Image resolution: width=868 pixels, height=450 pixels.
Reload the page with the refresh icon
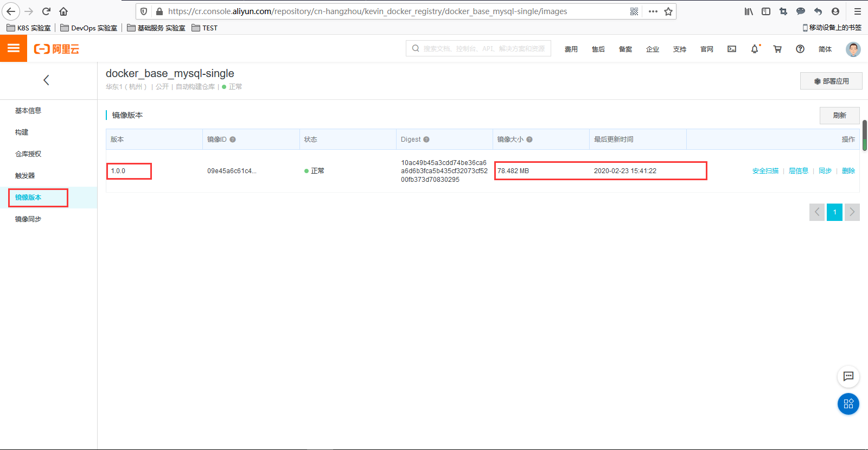[x=47, y=11]
